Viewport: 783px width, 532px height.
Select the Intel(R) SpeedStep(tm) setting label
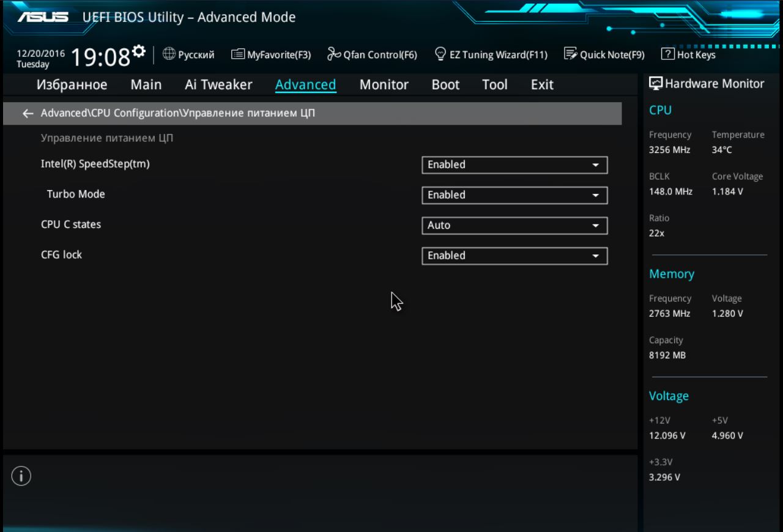(x=95, y=164)
